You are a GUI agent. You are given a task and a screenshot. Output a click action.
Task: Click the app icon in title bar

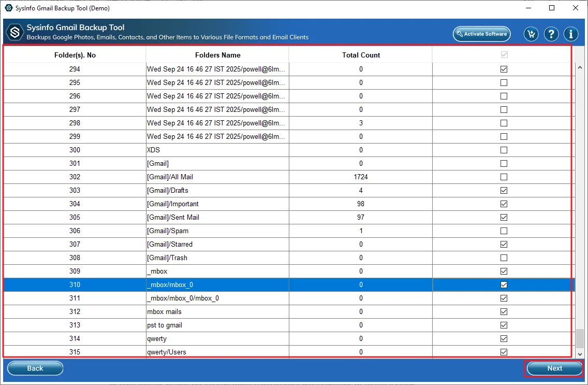point(8,8)
